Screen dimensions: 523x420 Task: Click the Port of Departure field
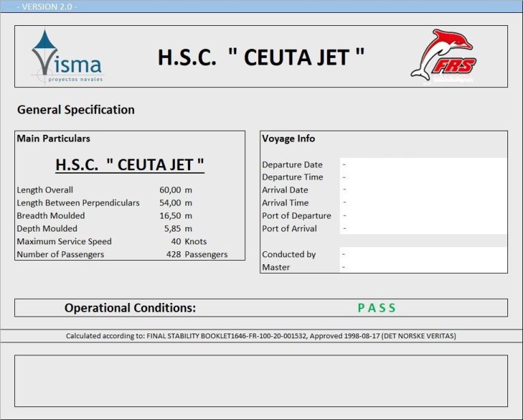424,216
